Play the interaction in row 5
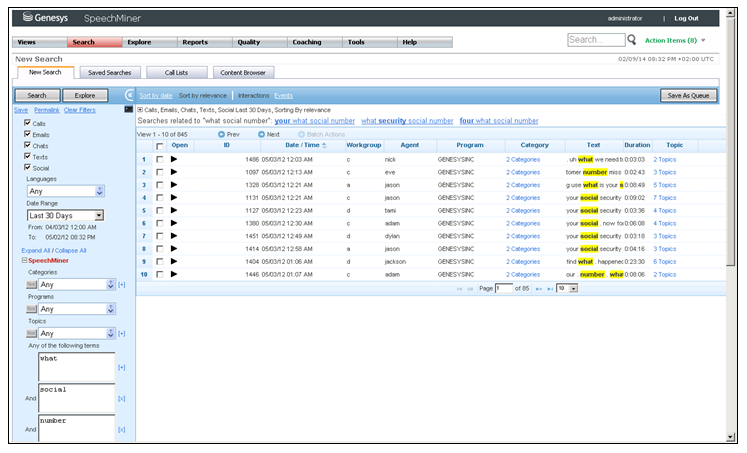 (x=174, y=210)
